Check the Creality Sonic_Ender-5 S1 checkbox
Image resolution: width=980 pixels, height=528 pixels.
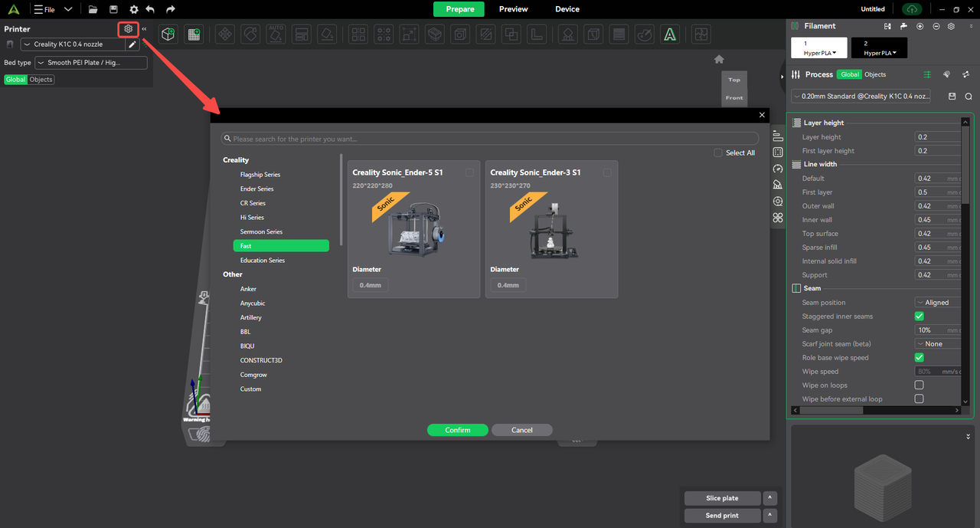click(x=469, y=173)
